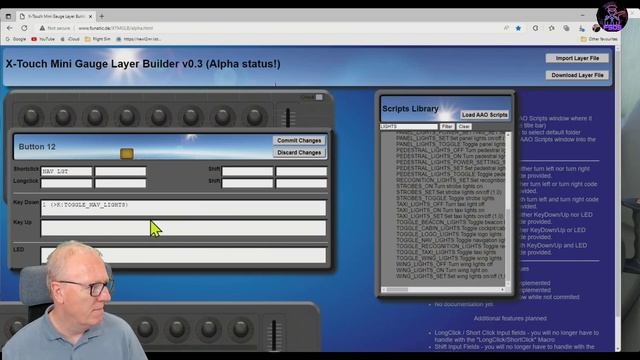
Task: Click the Scripts Library horizontal scrollbar thumb
Action: (x=398, y=289)
